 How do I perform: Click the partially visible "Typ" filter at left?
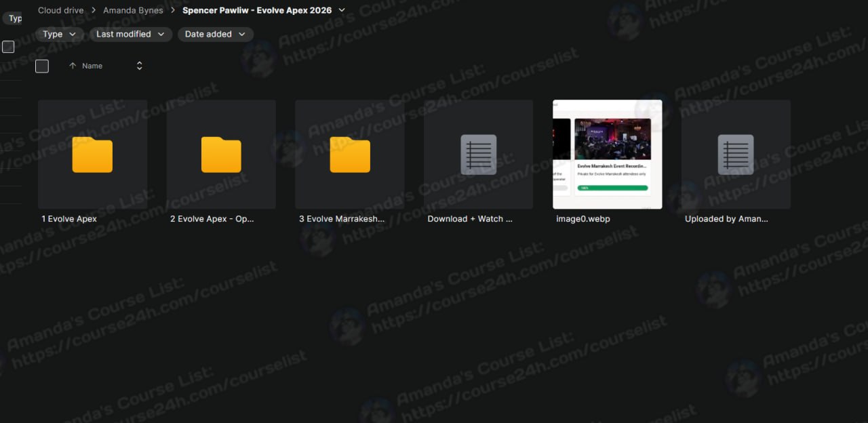coord(12,18)
